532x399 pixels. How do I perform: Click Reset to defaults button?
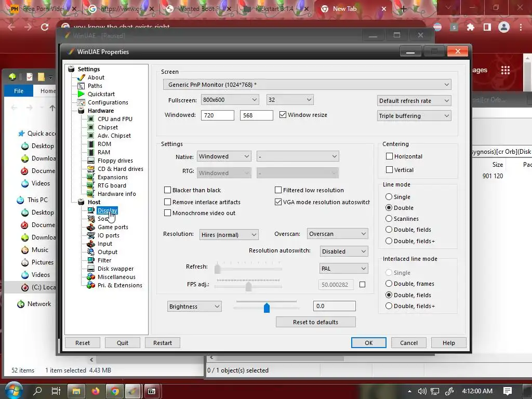[x=315, y=322]
